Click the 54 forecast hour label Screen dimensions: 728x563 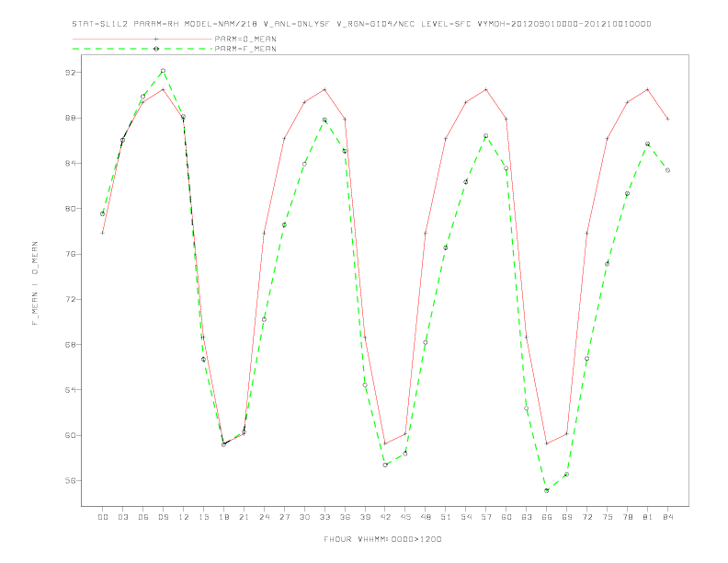(x=466, y=517)
